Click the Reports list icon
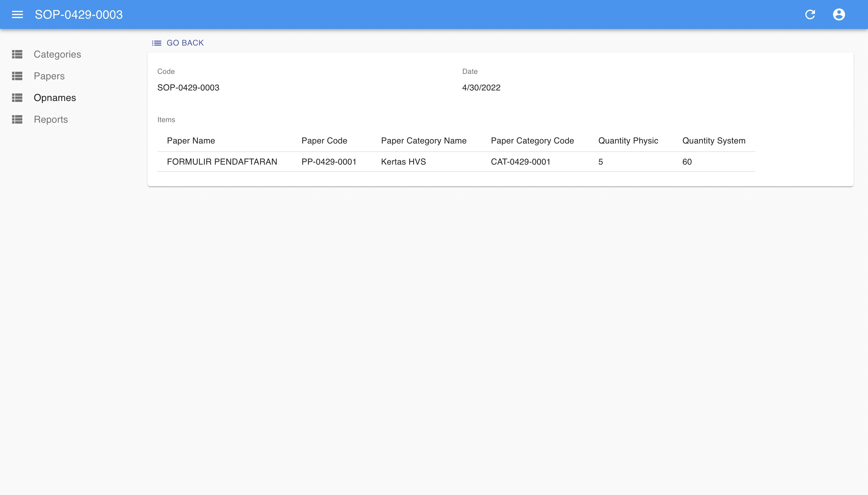Screen dimensions: 868x495 point(17,120)
